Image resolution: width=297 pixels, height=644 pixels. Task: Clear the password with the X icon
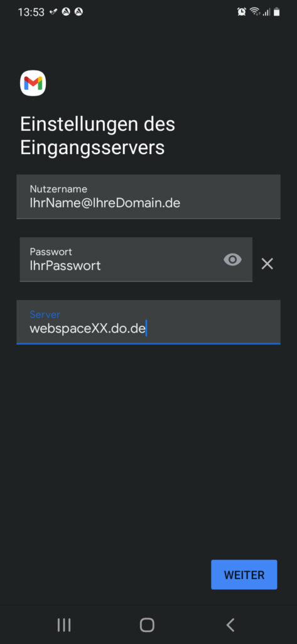[267, 264]
